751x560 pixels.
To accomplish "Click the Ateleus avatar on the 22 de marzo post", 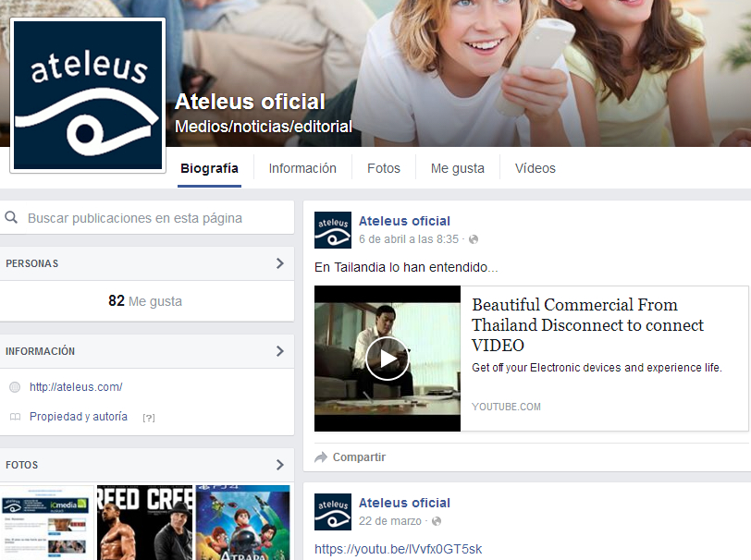I will click(332, 512).
